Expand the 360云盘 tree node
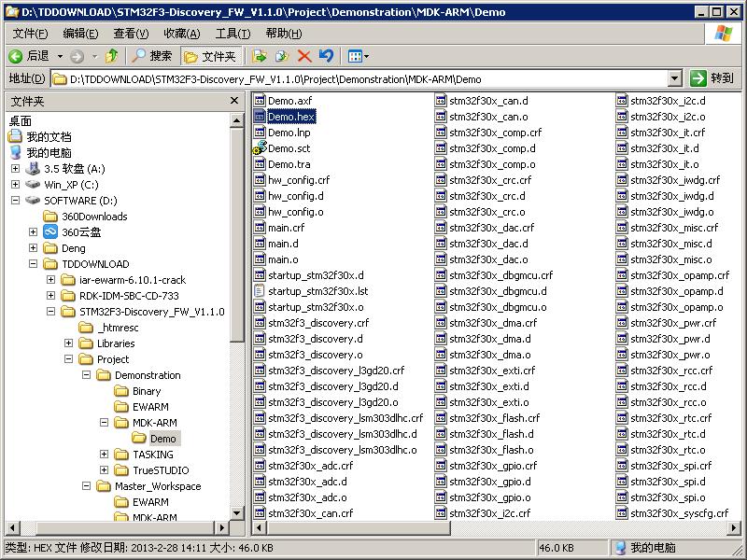Viewport: 747px width, 560px height. pos(33,231)
